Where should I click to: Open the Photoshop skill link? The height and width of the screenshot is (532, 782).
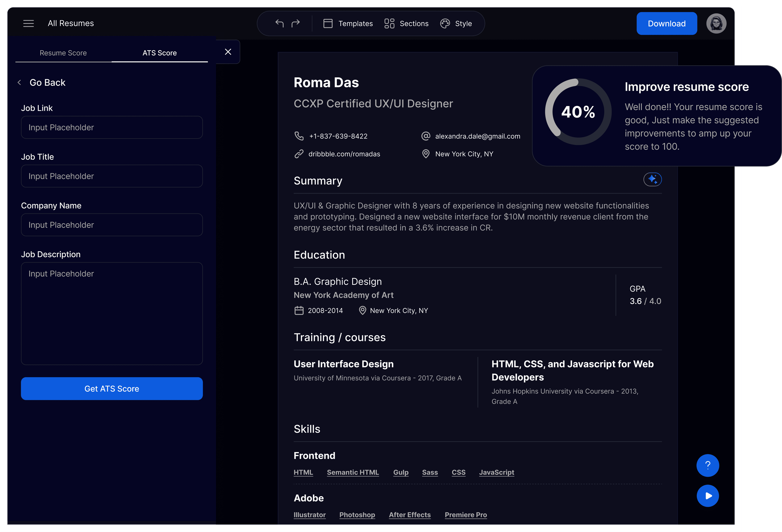[357, 514]
